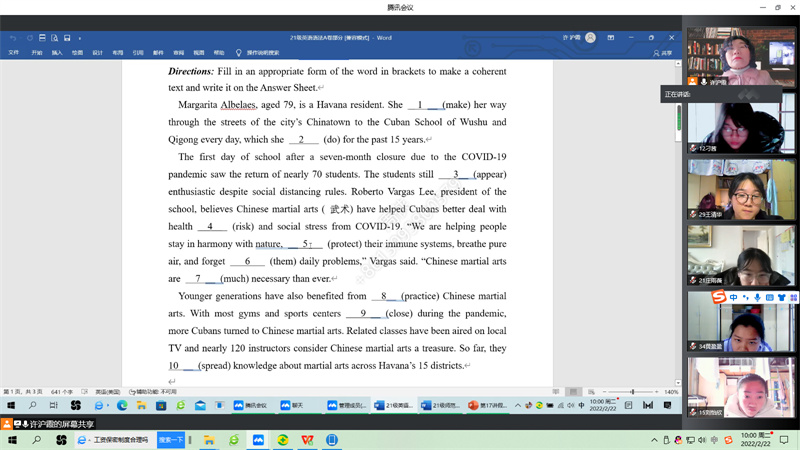Select participant 12 video thumbnail
800x450 pixels.
741,123
